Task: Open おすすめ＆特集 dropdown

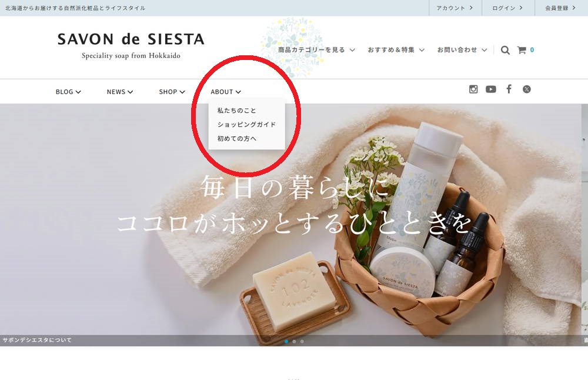Action: click(396, 50)
